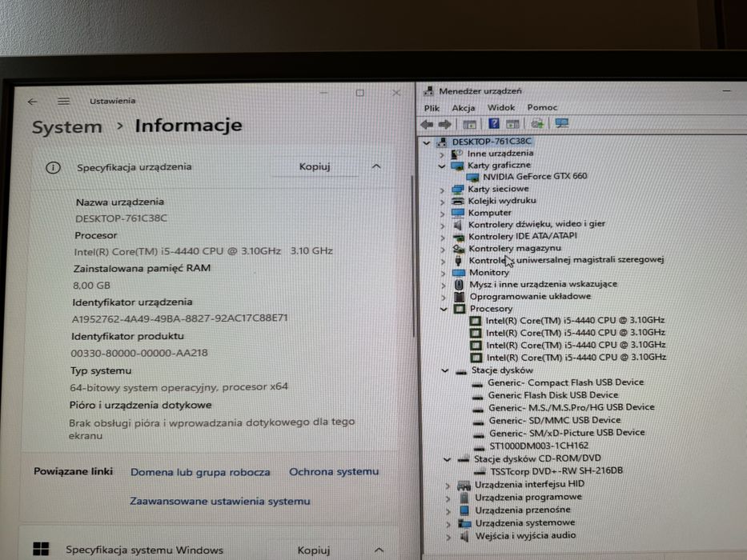This screenshot has width=747, height=560.
Task: Expand the Karty sieciowe category
Action: tap(442, 190)
